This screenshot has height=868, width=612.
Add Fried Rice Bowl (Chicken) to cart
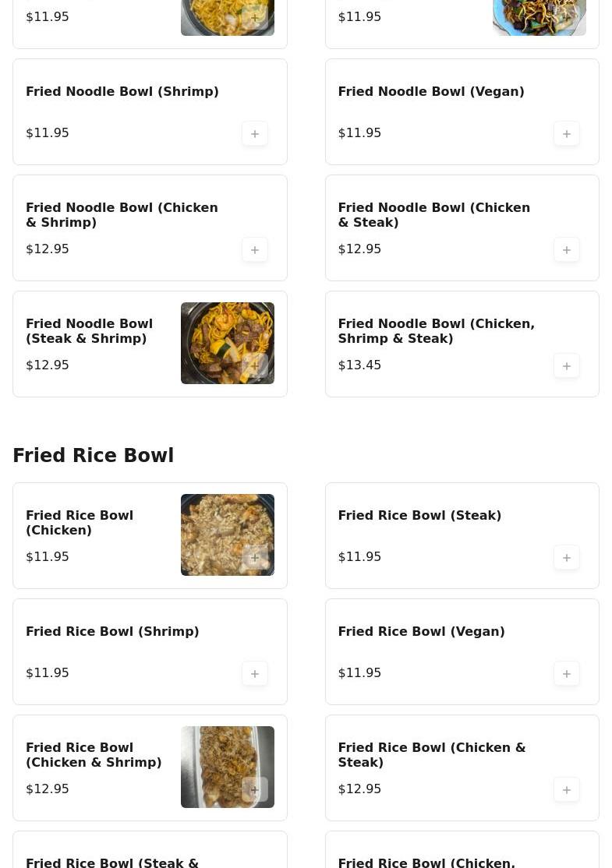coord(255,558)
